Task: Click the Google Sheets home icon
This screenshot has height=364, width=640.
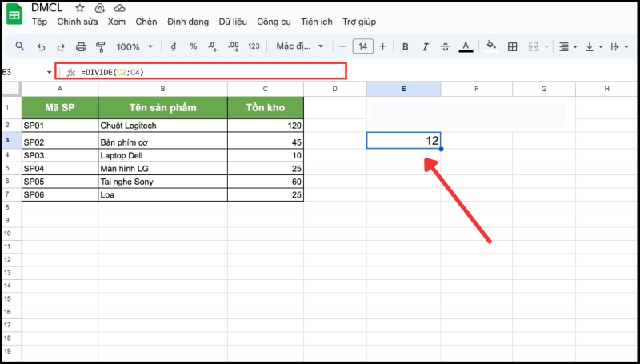Action: (14, 14)
